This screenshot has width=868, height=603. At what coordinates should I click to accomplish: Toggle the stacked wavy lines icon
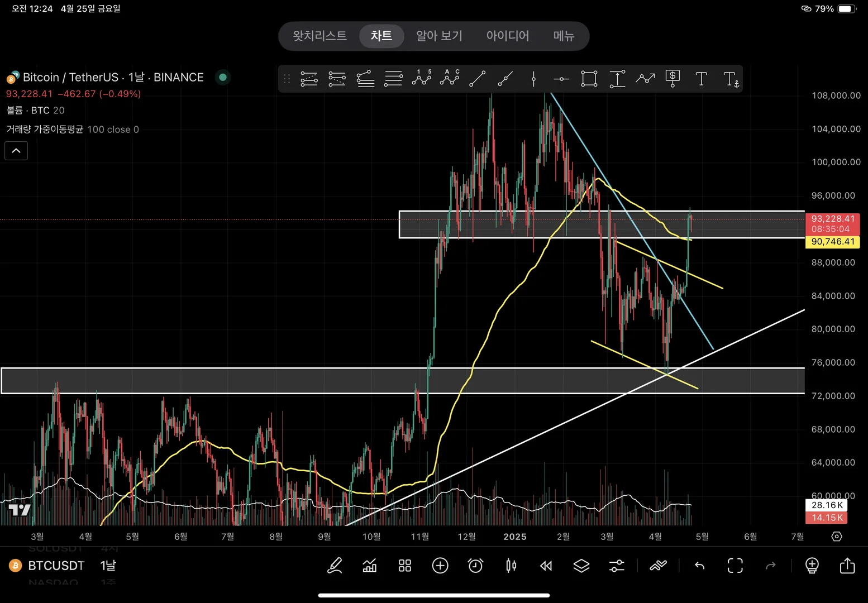(x=659, y=566)
